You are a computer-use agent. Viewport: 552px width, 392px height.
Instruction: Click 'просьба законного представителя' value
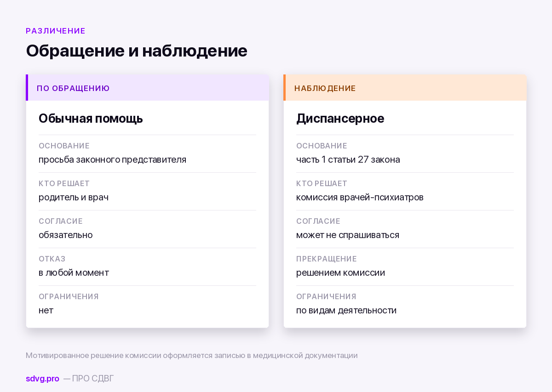click(112, 160)
